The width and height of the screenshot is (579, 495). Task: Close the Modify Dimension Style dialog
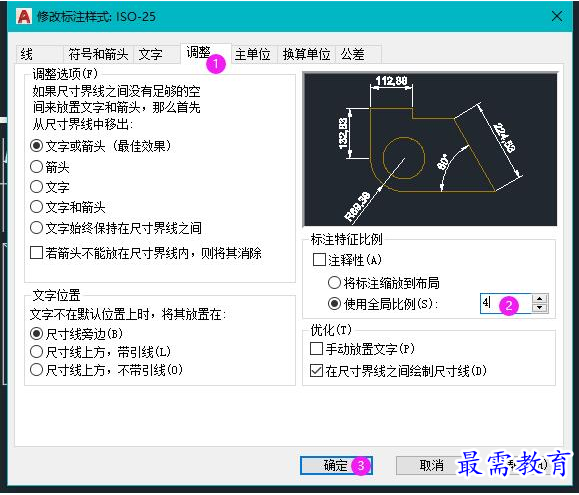[x=557, y=16]
